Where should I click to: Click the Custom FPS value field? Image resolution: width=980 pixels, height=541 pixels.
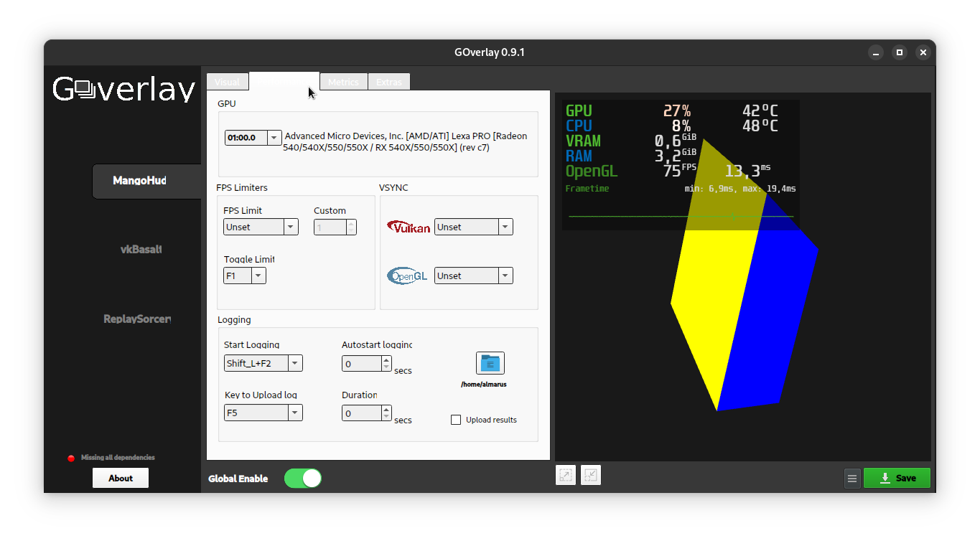coord(330,227)
